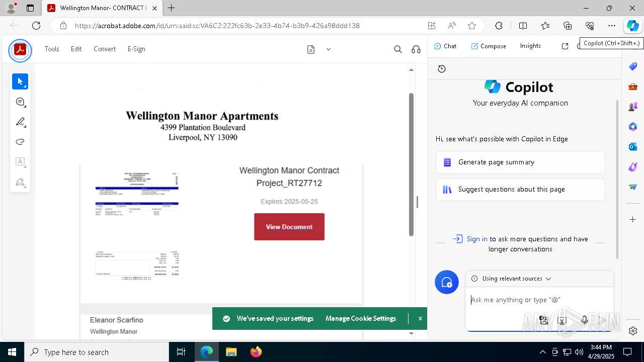Click the Adobe Acrobat home logo
Screen dimensions: 644x362
pyautogui.click(x=20, y=50)
